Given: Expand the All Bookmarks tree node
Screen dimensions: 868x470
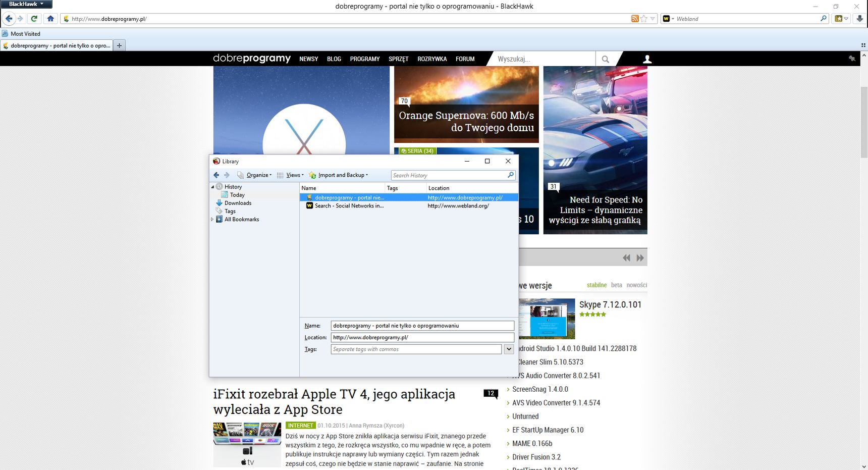Looking at the screenshot, I should [x=212, y=219].
